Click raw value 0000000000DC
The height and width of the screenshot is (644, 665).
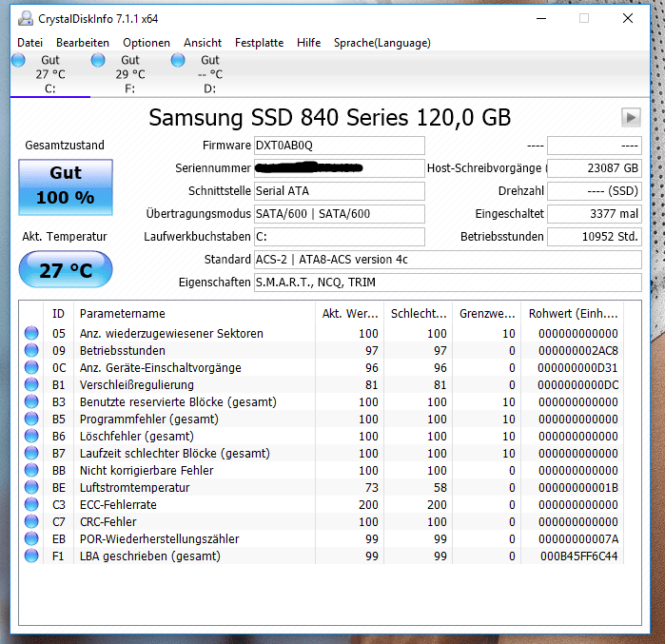[578, 385]
